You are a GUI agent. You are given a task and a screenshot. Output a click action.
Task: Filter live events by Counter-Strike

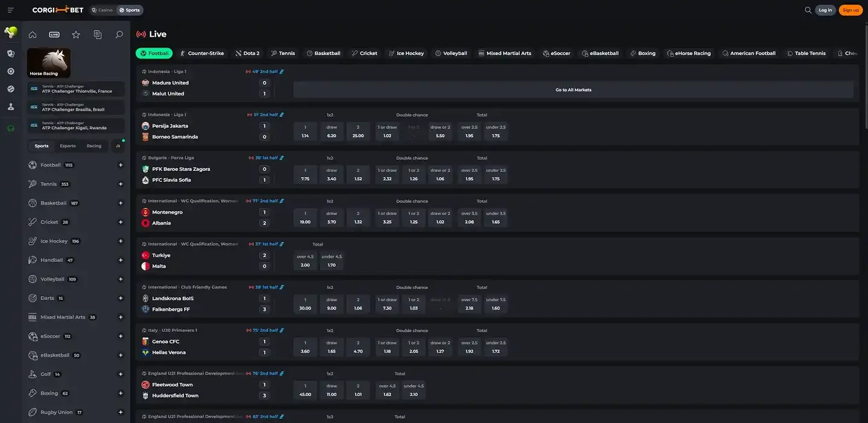[202, 53]
